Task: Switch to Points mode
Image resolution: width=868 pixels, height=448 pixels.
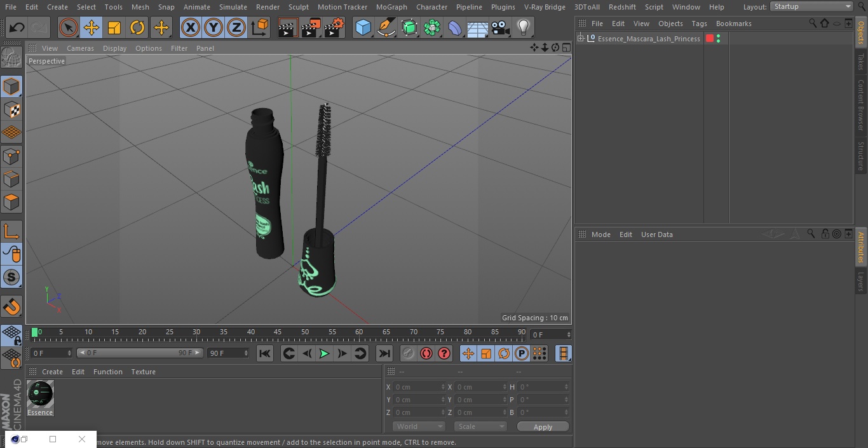Action: pos(11,156)
